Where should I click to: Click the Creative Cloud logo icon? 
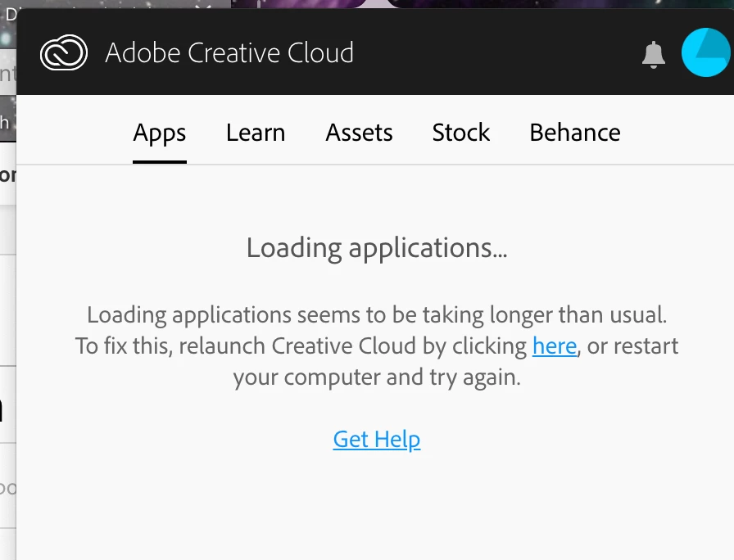click(x=64, y=52)
